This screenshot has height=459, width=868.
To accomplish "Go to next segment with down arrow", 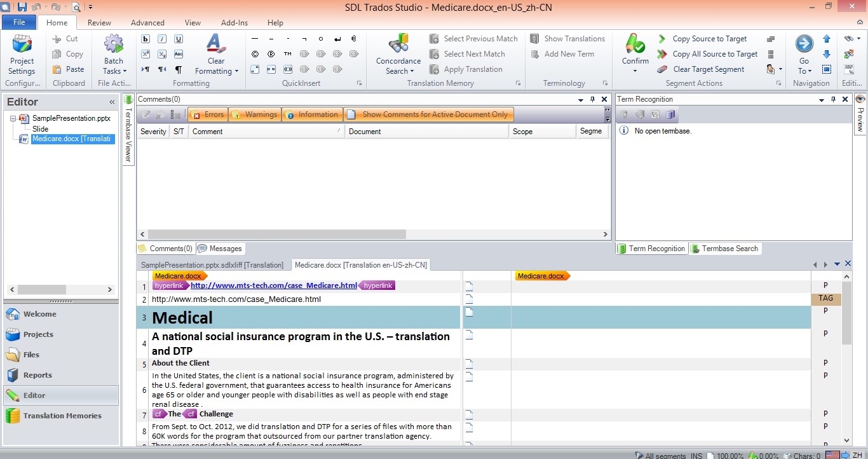I will tap(827, 54).
